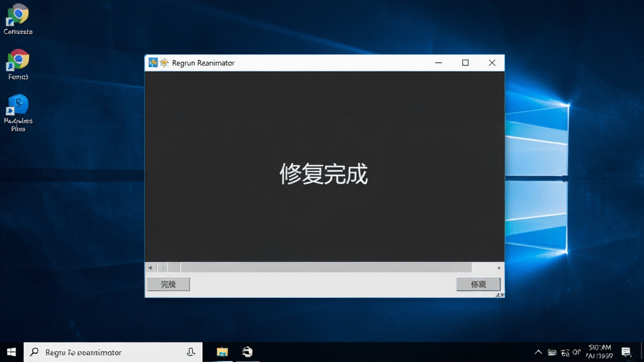This screenshot has height=362, width=644.
Task: Click the Regrun Reanimator title bar app icon
Action: click(x=153, y=62)
